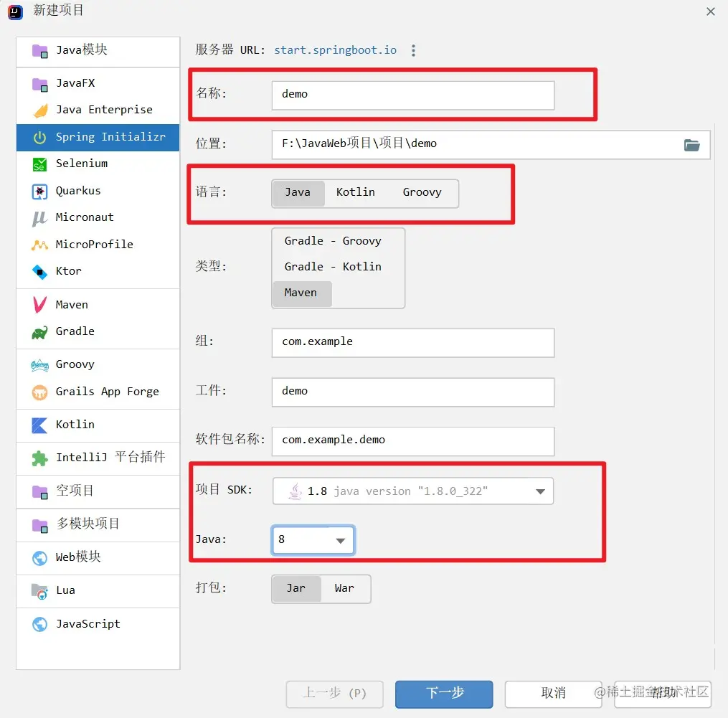Image resolution: width=728 pixels, height=718 pixels.
Task: Open the start.springboot.io link
Action: [x=335, y=50]
